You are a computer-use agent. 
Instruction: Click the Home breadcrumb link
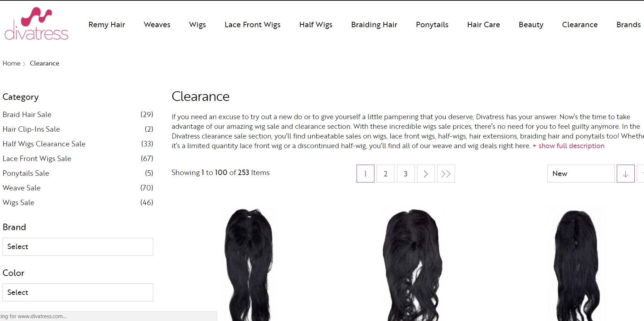11,63
